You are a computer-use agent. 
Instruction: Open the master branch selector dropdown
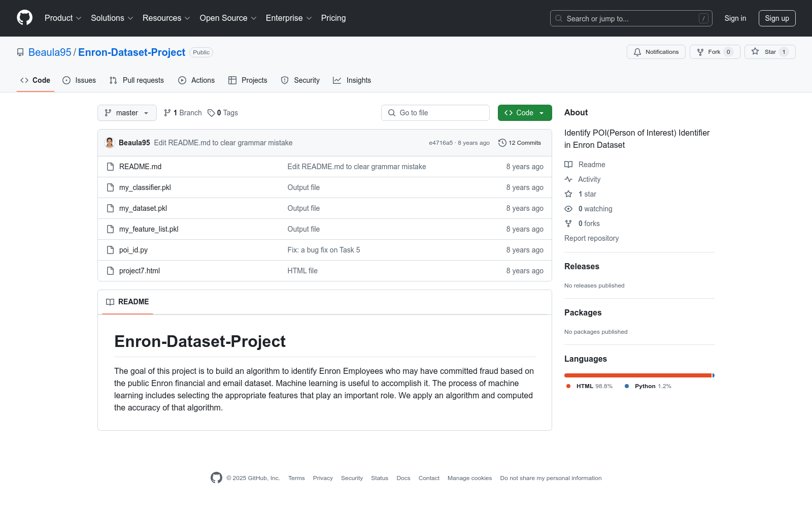127,113
